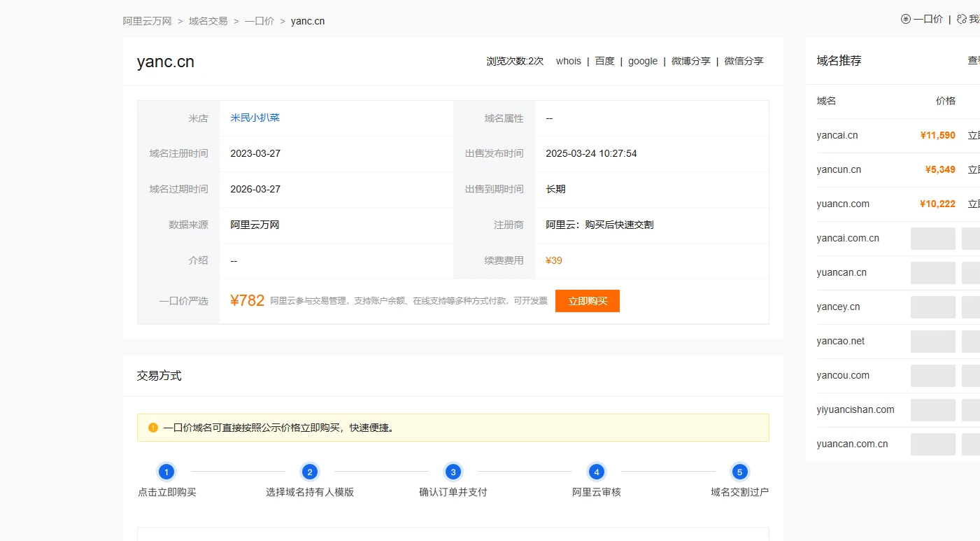980x541 pixels.
Task: Open the 米民小扒菜 shop link
Action: 255,118
